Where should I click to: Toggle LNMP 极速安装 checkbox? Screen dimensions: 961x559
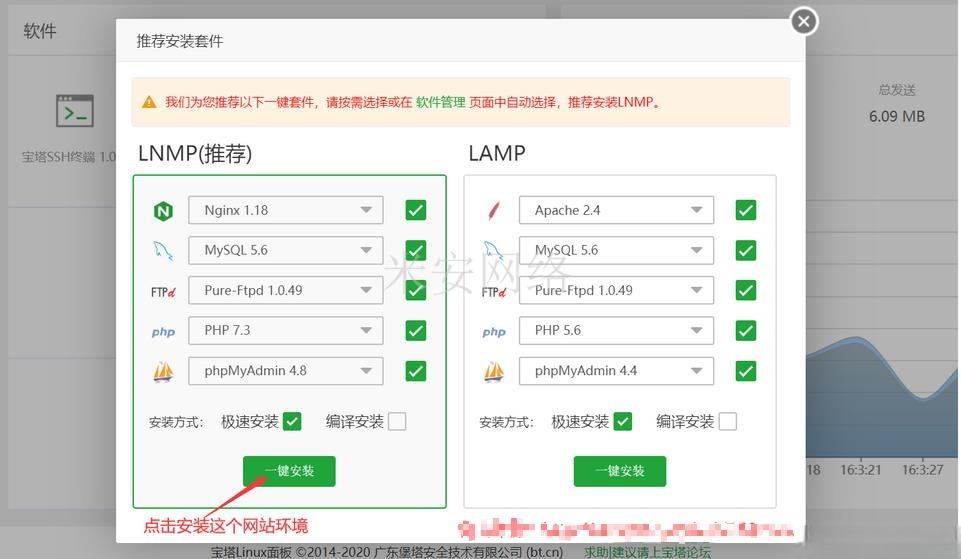click(292, 422)
